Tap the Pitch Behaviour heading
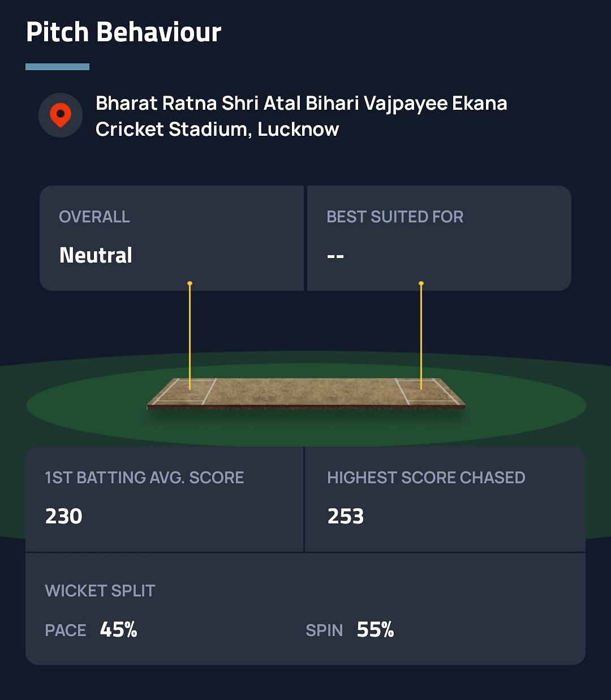The height and width of the screenshot is (700, 611). pos(123,32)
